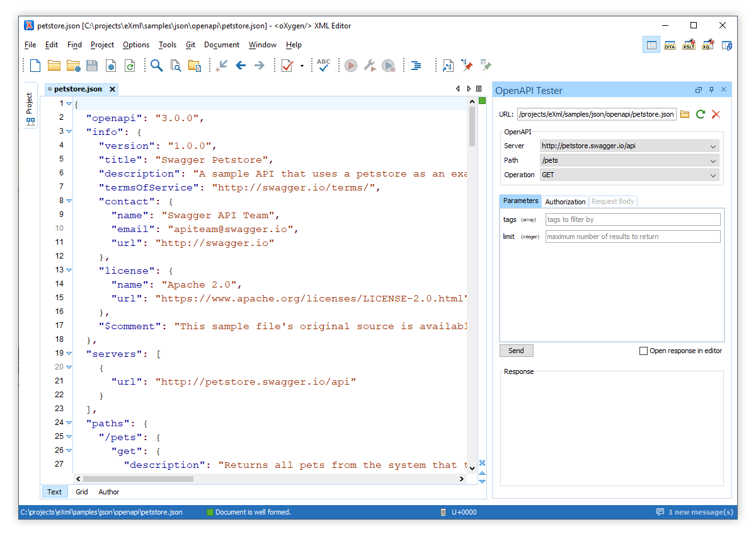Click the Debug Scenario play-bug icon
Screen dimensions: 756x536
click(x=389, y=65)
